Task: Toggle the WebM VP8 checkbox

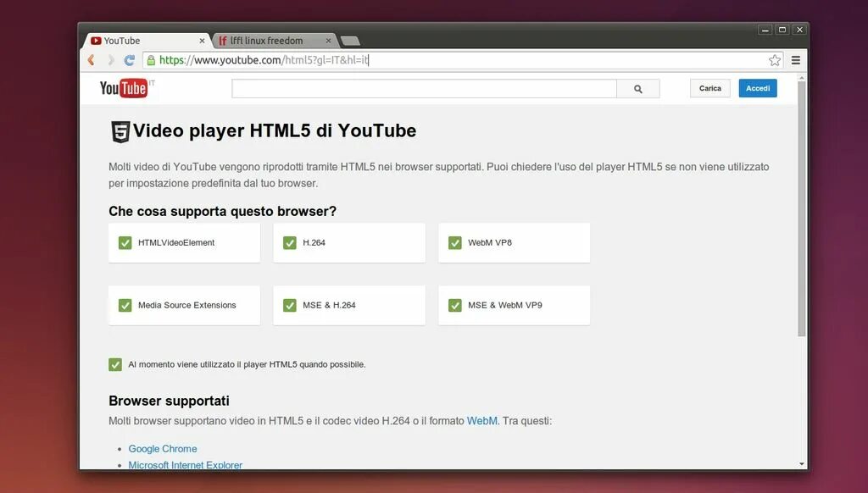Action: point(455,242)
